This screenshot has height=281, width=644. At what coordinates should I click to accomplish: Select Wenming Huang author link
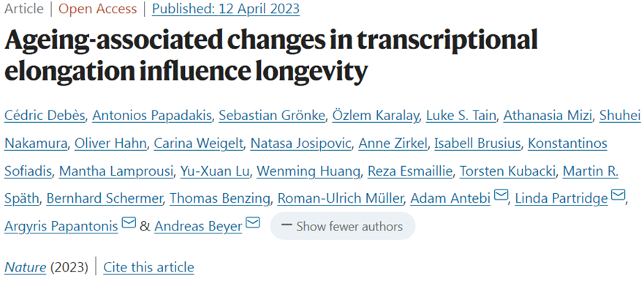point(308,171)
